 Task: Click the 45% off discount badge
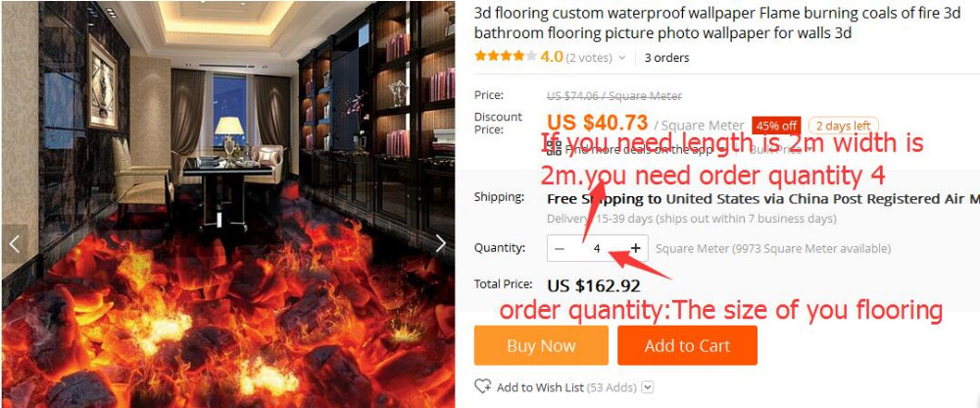tap(776, 126)
